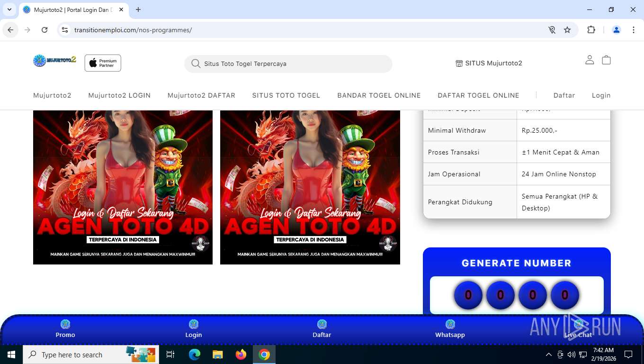Open the browser Extensions puzzle icon

pyautogui.click(x=591, y=30)
